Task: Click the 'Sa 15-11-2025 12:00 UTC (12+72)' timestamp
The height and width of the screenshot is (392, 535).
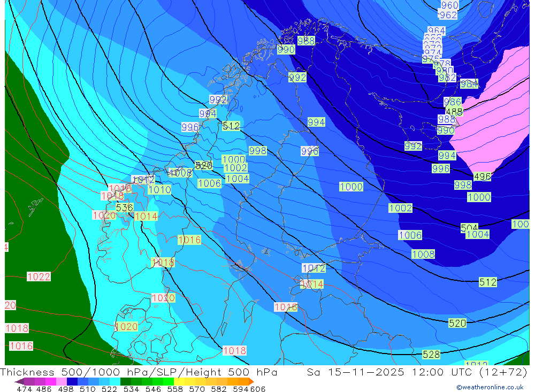Action: coord(417,372)
